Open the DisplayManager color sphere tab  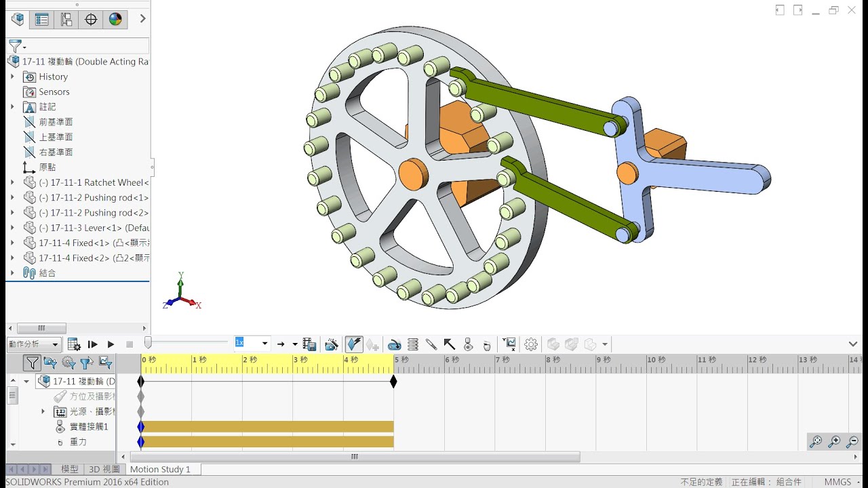tap(115, 19)
